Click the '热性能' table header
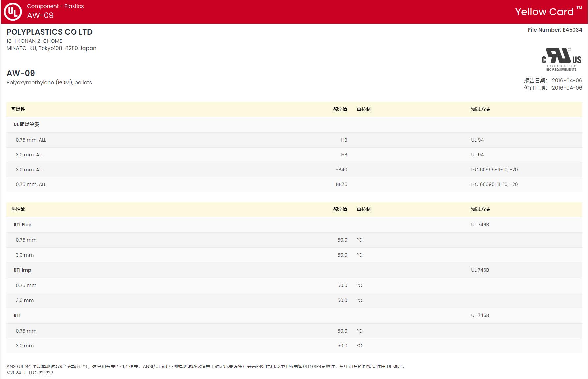The image size is (588, 379). [x=18, y=209]
